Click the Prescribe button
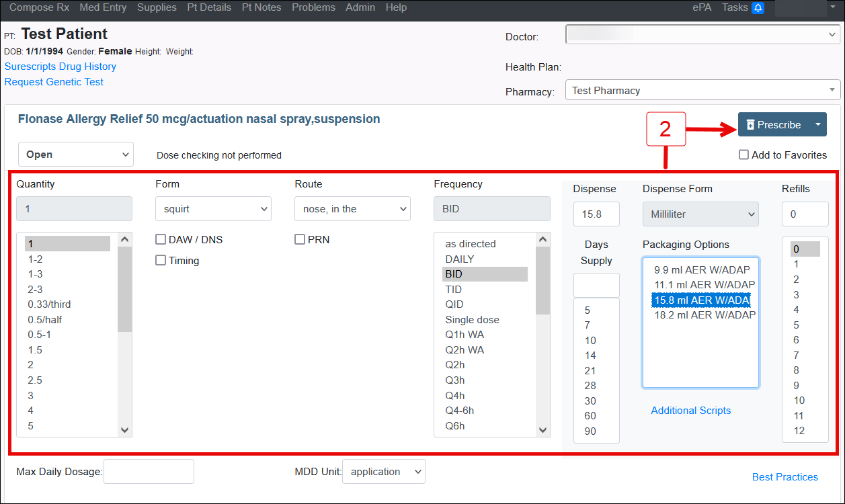The width and height of the screenshot is (845, 504). [x=772, y=124]
